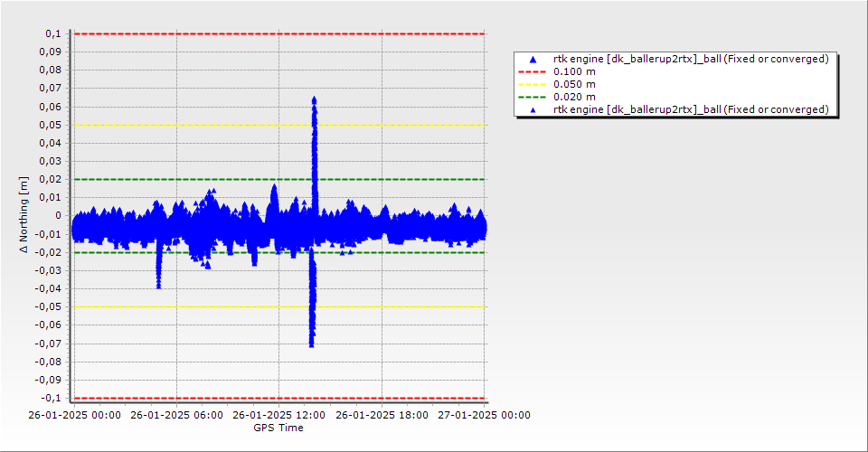868x452 pixels.
Task: Click the positive '0,08' y-axis tick label
Action: pyautogui.click(x=51, y=71)
